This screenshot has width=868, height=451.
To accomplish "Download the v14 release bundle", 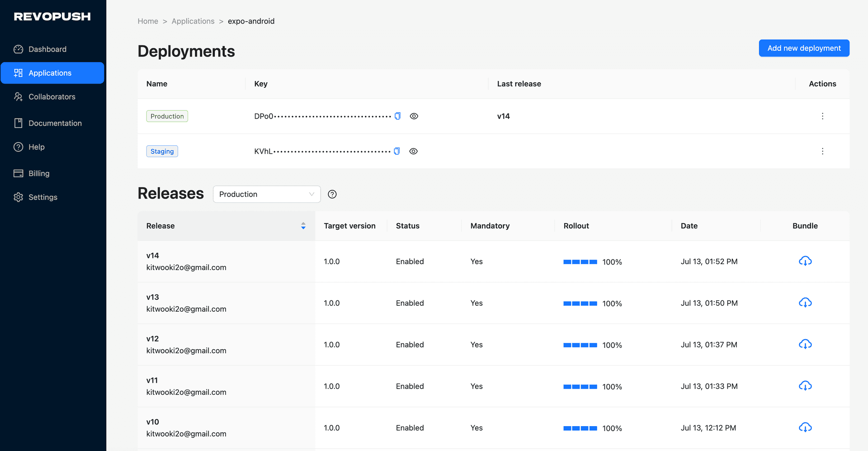I will pyautogui.click(x=805, y=261).
